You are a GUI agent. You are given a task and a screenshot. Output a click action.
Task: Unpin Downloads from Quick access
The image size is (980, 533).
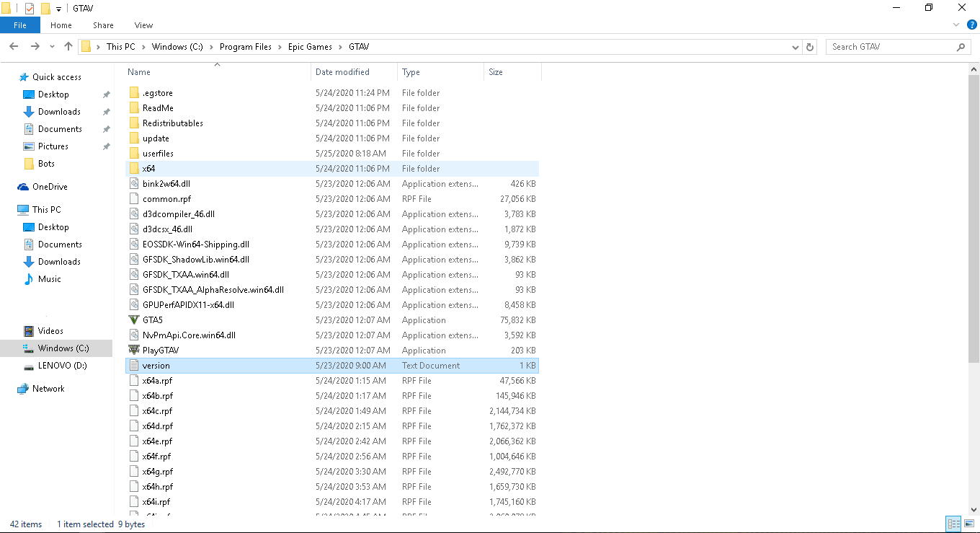pyautogui.click(x=106, y=111)
